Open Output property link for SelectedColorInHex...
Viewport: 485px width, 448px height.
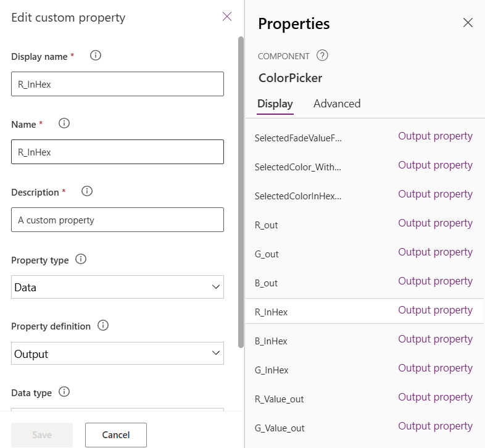tap(435, 194)
